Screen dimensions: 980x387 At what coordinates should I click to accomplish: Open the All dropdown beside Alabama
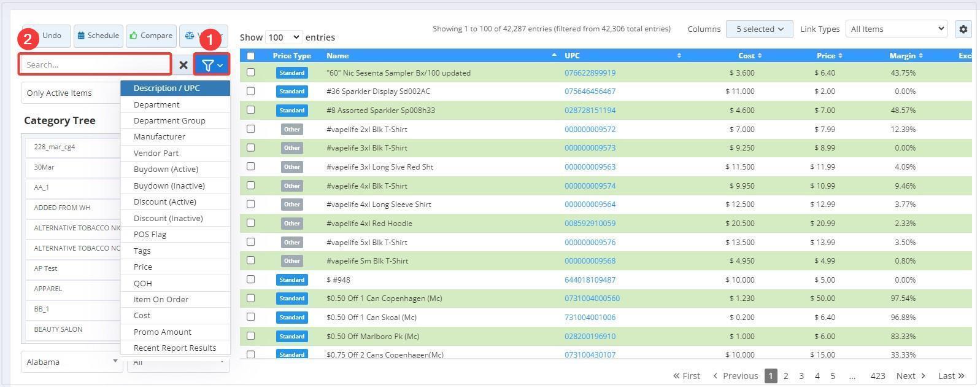click(178, 364)
